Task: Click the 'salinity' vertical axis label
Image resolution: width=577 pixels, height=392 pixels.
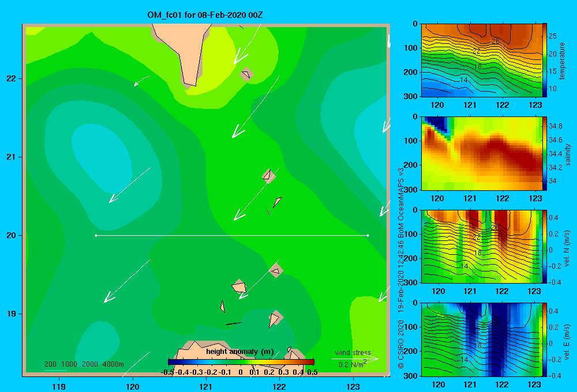Action: coord(568,154)
